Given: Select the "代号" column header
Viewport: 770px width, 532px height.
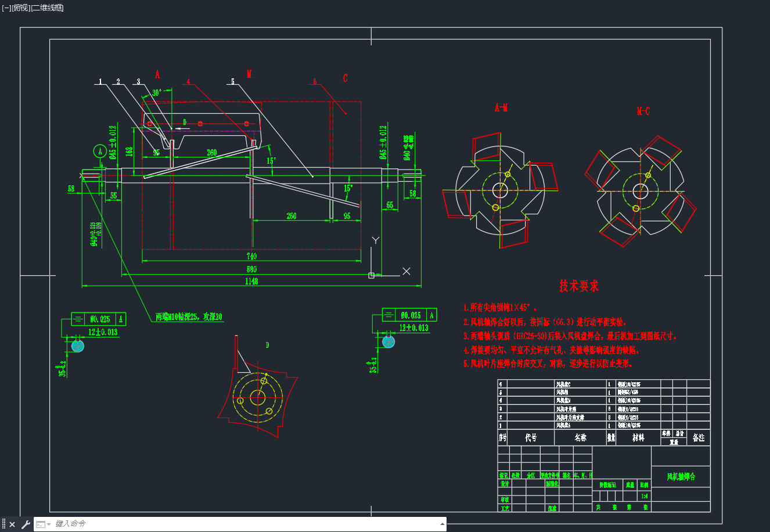Looking at the screenshot, I should pos(531,438).
